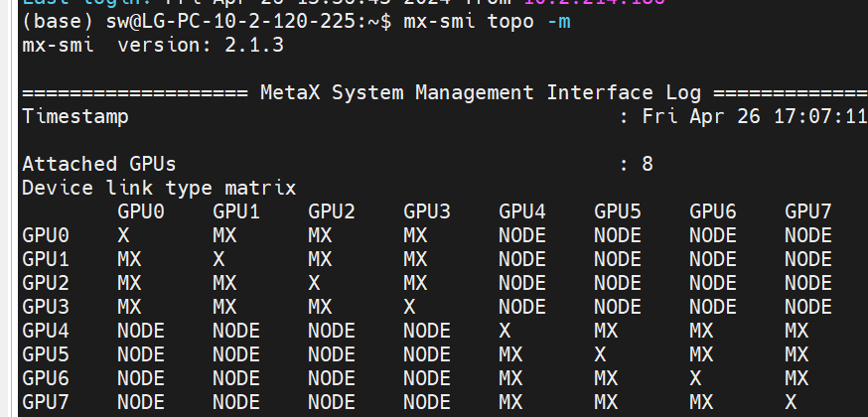Click the GPU7 column header
The image size is (868, 417).
pyautogui.click(x=808, y=211)
